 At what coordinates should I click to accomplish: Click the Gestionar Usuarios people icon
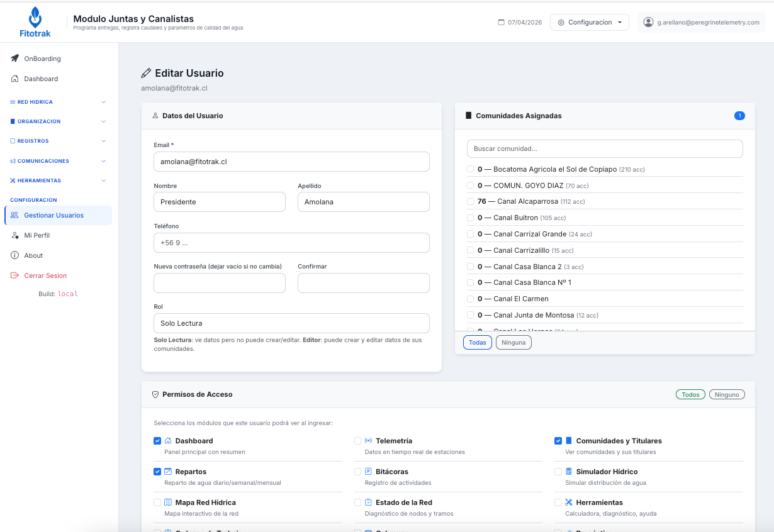pyautogui.click(x=14, y=215)
